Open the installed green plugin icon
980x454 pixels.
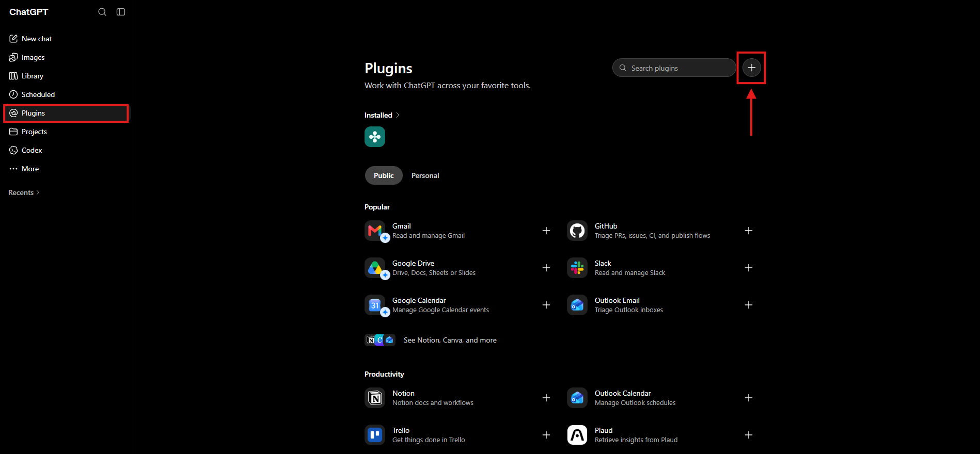[x=375, y=137]
